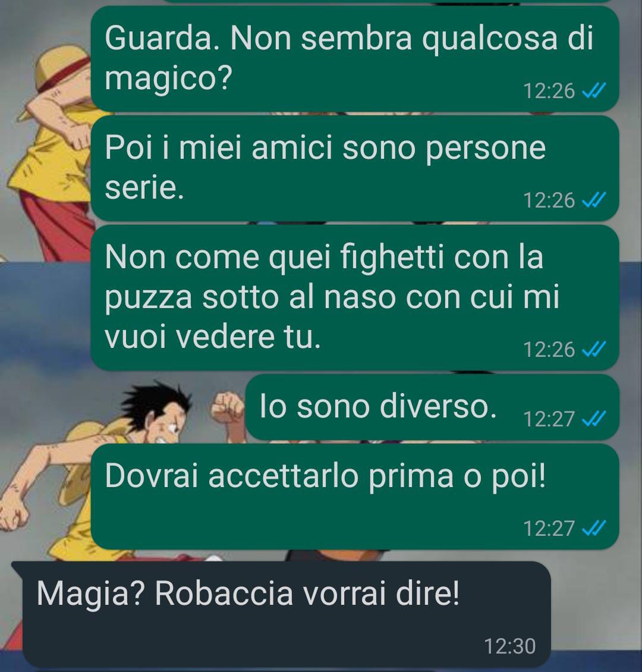Tap read ticks on 'Dovrai accettarlo' message
This screenshot has width=642, height=672.
pyautogui.click(x=594, y=529)
